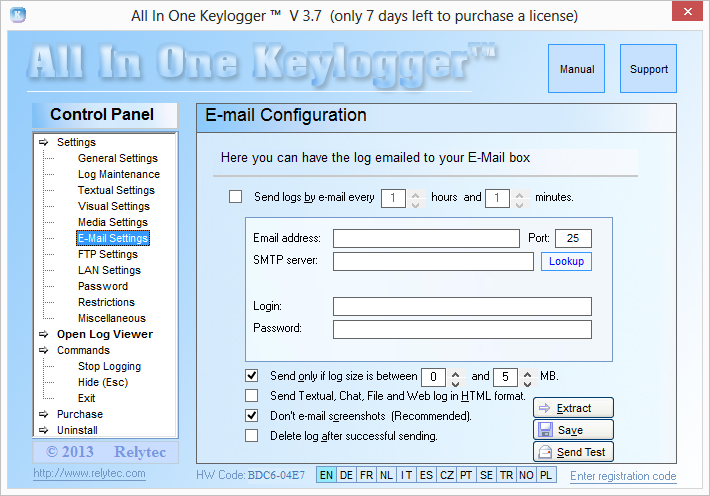
Task: Open FTP Settings in the control panel
Action: pos(108,254)
